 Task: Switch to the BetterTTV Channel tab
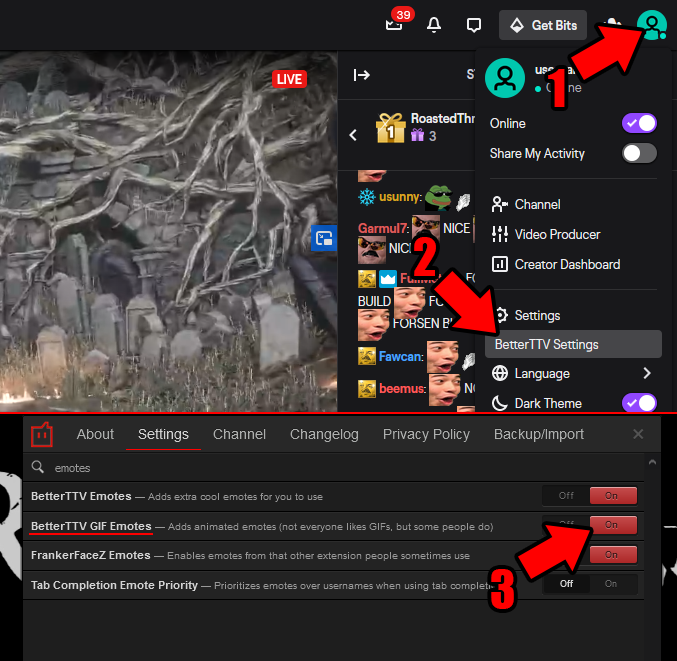(239, 434)
